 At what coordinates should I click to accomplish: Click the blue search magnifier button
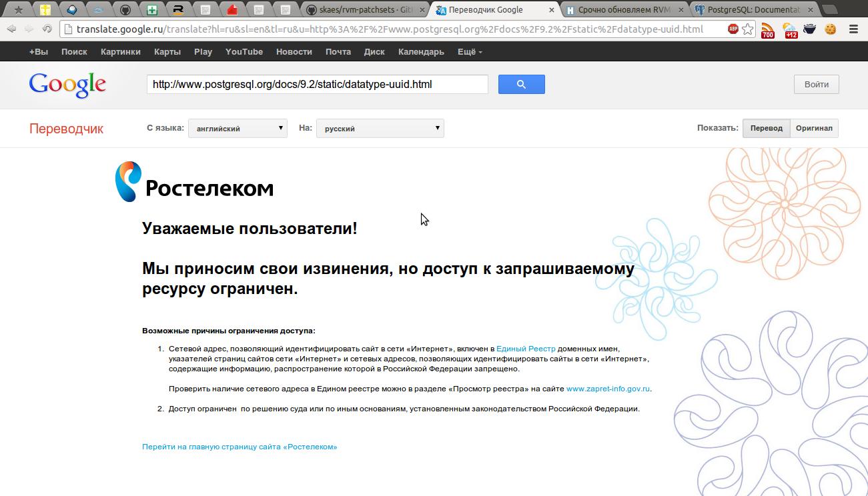522,84
